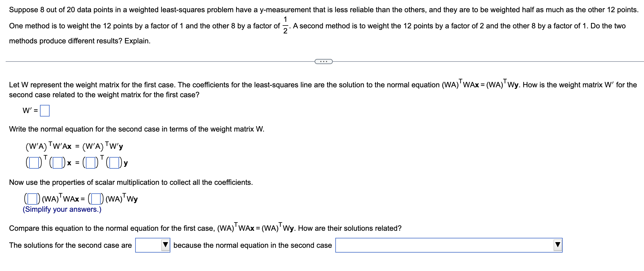644x271 pixels.
Task: Select the (Simplify your answers.) hint text
Action: click(x=61, y=209)
